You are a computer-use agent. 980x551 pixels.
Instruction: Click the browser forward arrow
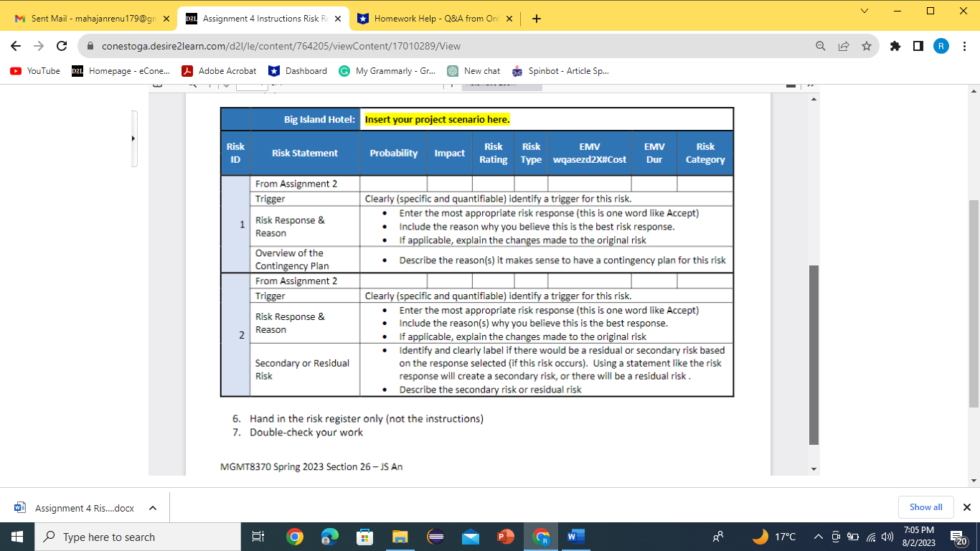click(x=39, y=46)
